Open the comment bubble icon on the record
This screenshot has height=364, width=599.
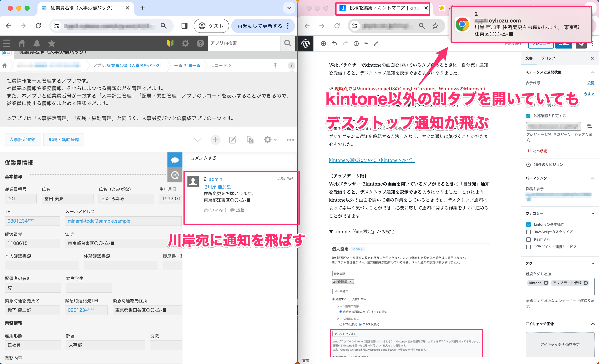point(175,160)
